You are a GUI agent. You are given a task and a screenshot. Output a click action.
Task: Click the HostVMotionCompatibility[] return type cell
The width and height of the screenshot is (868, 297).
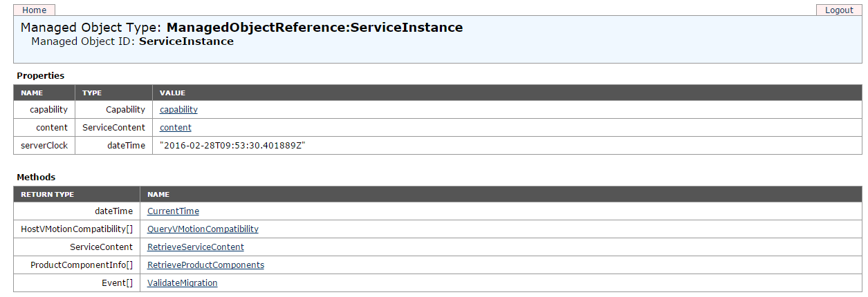tap(77, 229)
